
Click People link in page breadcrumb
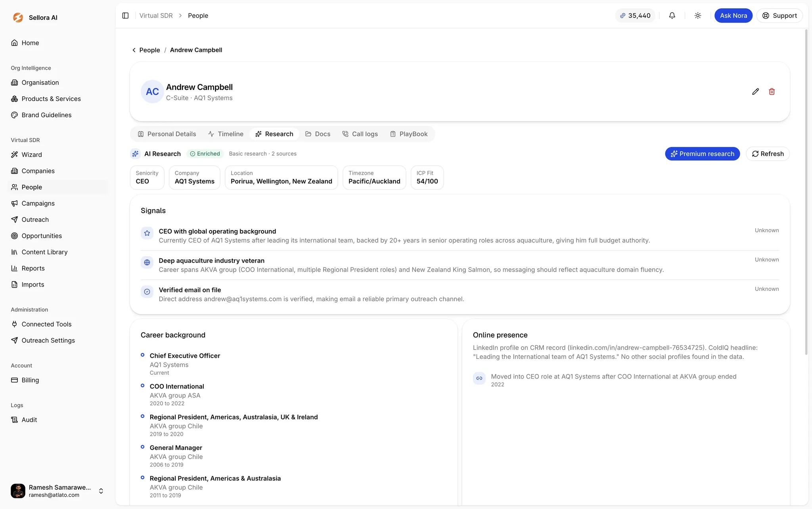point(149,50)
